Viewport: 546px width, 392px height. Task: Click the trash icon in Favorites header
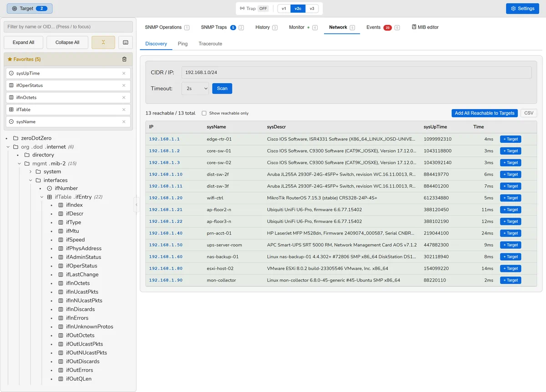(125, 59)
